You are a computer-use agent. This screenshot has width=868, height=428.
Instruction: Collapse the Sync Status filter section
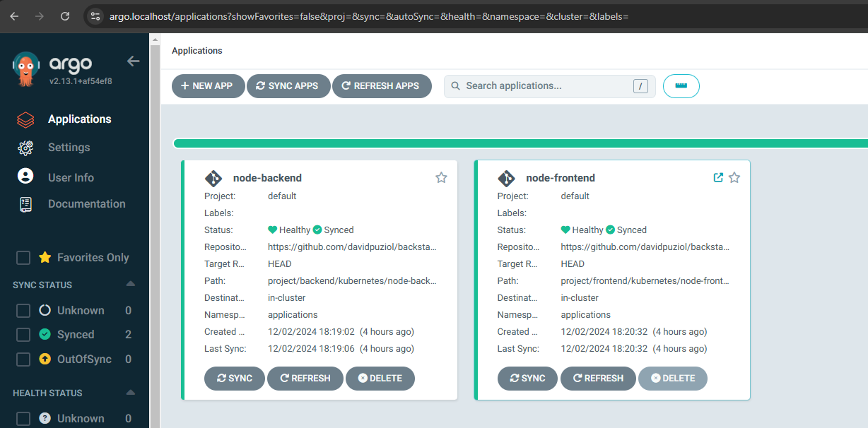tap(130, 285)
